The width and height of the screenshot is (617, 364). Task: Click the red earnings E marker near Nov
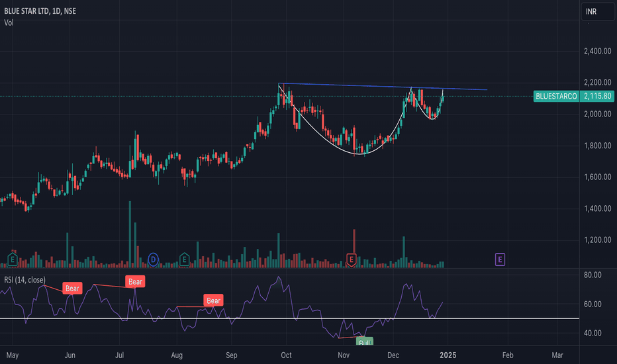pos(352,259)
